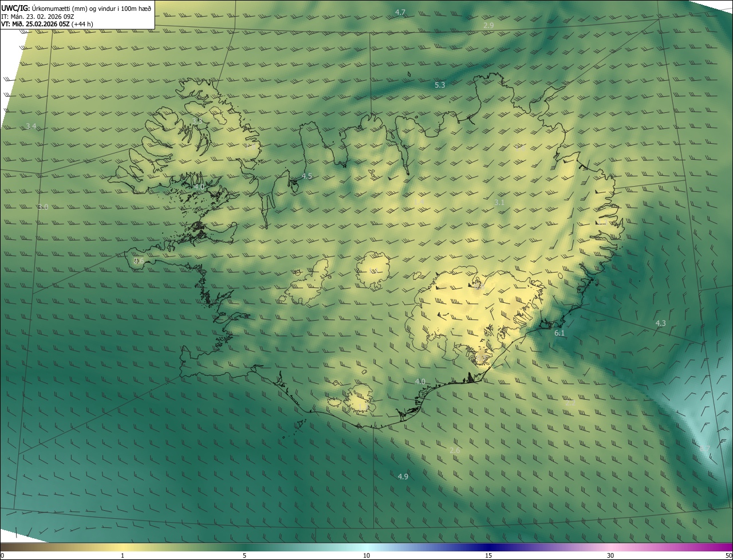Click the colorbar tick label 5
The height and width of the screenshot is (560, 733).
tap(245, 556)
